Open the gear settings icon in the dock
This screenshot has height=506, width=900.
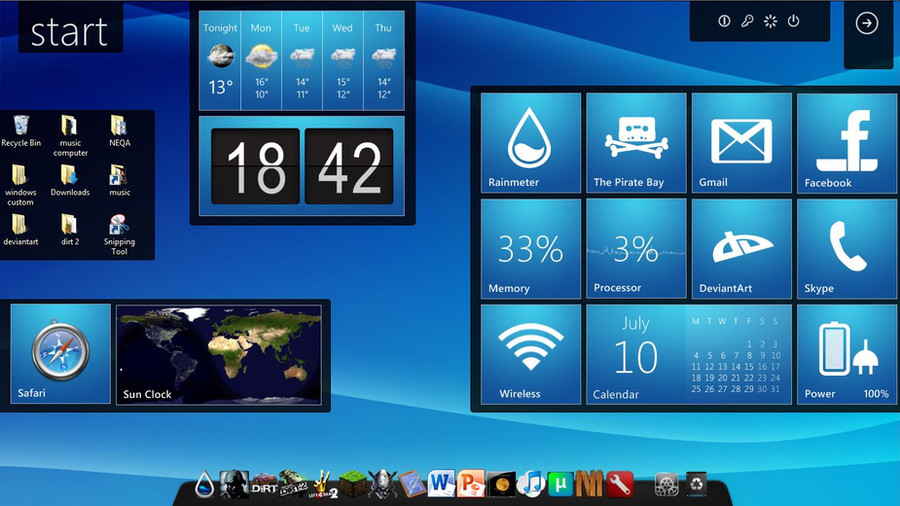coord(666,485)
